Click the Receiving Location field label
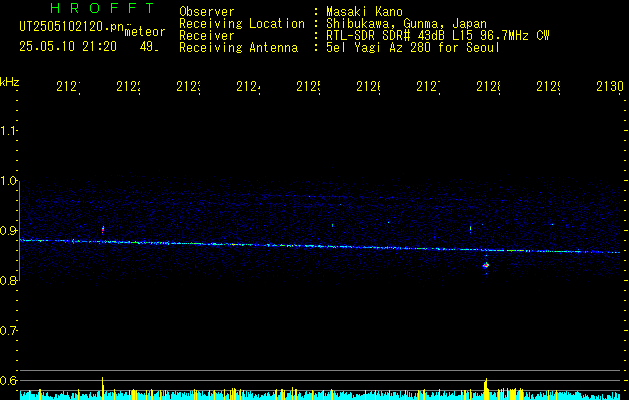Image resolution: width=629 pixels, height=400 pixels. 242,24
